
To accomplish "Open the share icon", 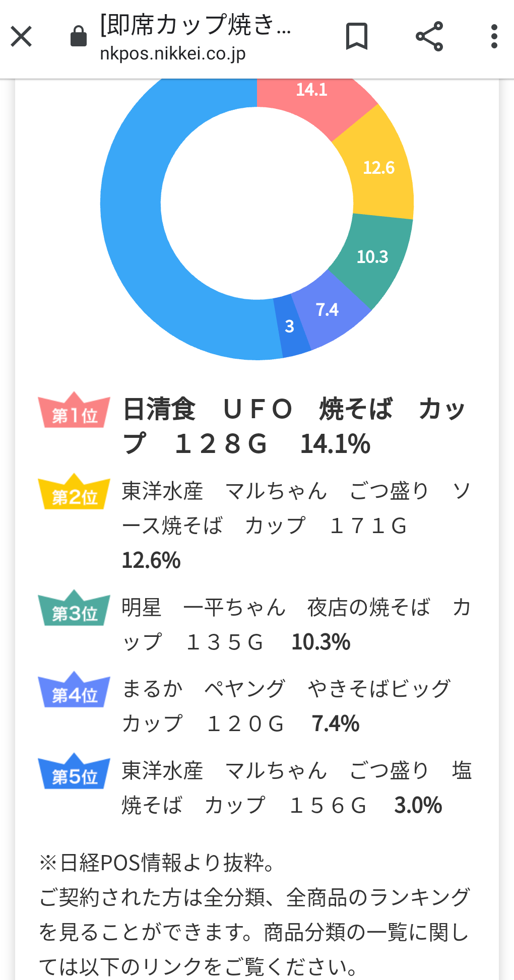I will [x=429, y=36].
